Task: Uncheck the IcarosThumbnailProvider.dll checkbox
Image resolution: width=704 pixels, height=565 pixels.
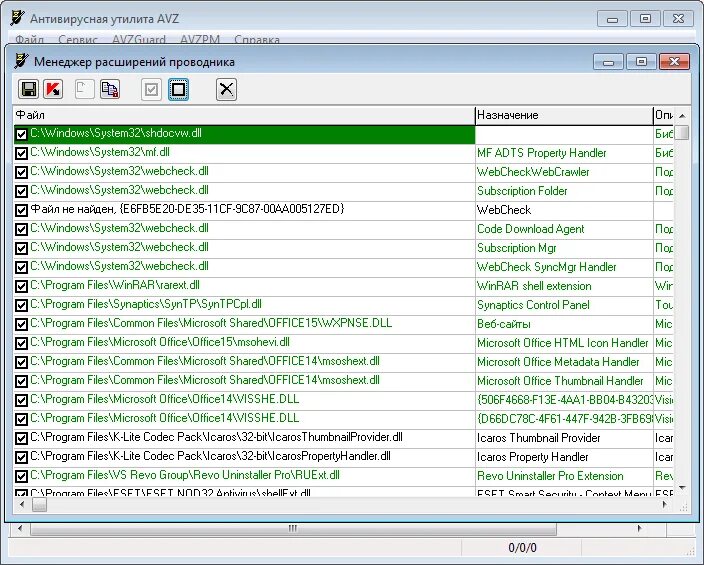Action: click(21, 438)
